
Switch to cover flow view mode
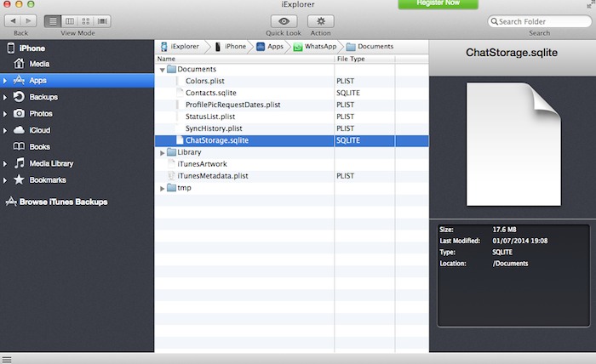pos(102,21)
